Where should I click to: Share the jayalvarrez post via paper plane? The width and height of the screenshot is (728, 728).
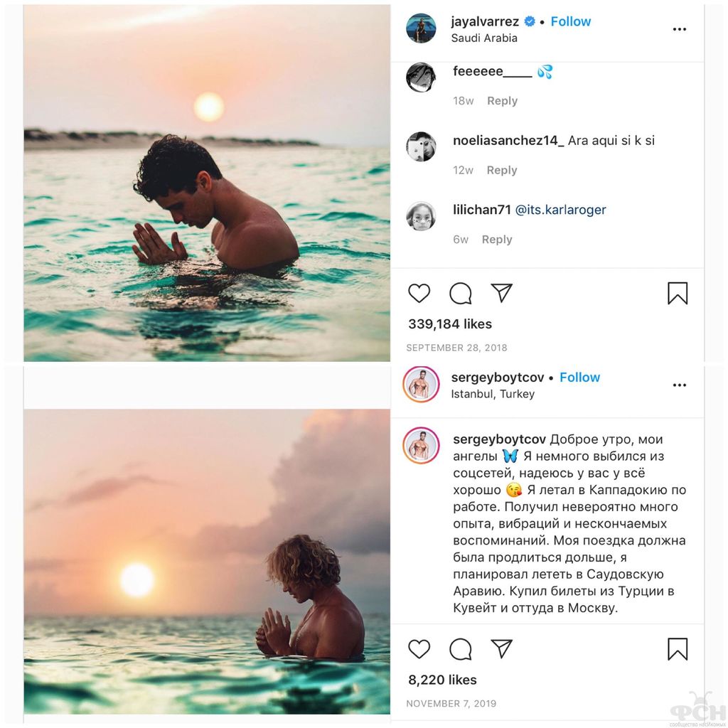pyautogui.click(x=502, y=293)
